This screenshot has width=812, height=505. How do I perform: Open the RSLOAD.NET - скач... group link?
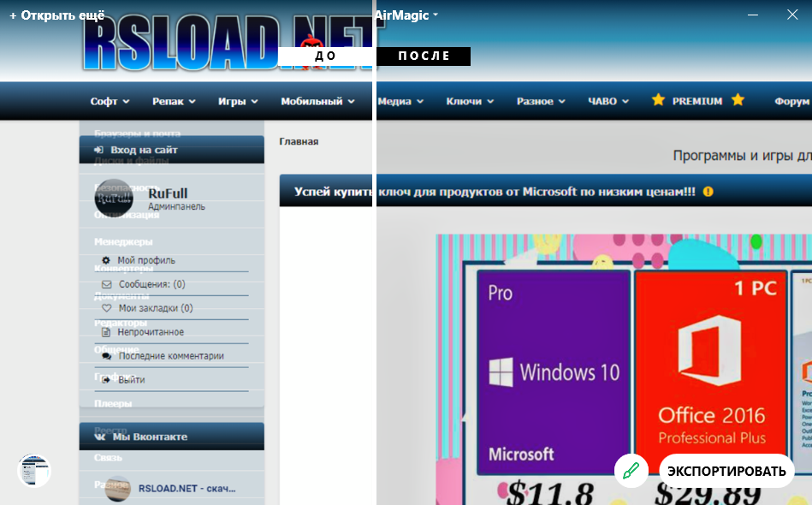[187, 489]
